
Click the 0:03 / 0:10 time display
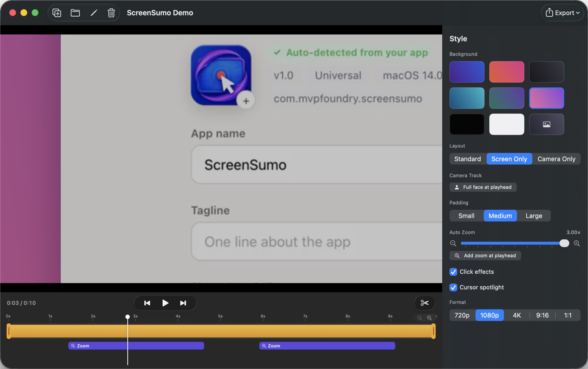coord(21,303)
